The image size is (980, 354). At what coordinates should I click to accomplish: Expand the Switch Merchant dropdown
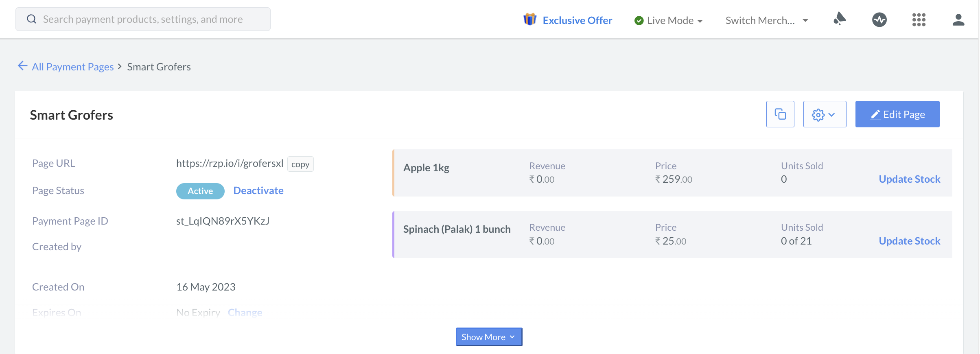click(x=767, y=20)
